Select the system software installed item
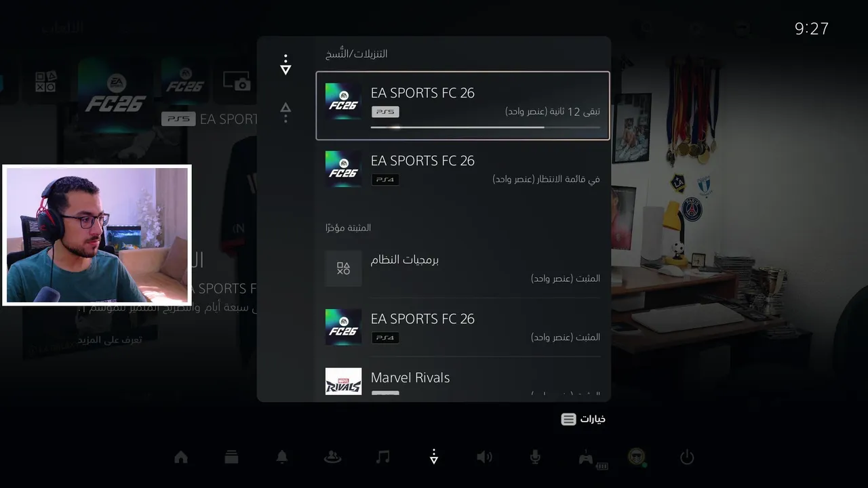This screenshot has height=488, width=868. (462, 268)
